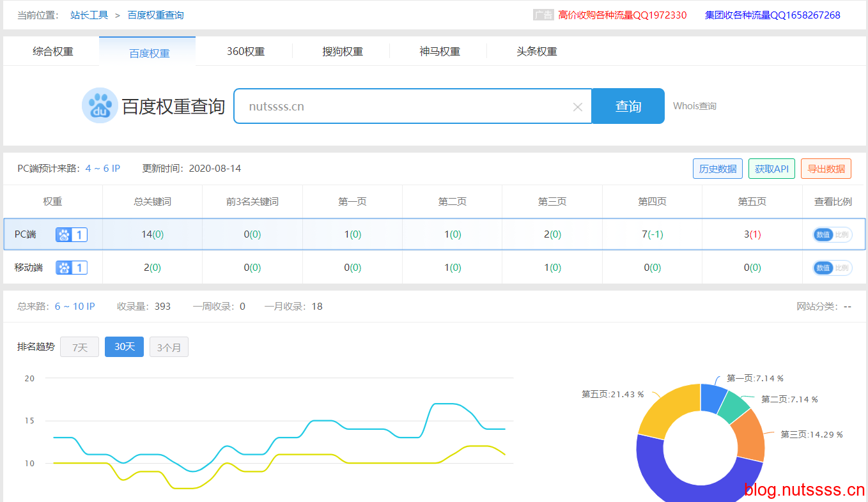The height and width of the screenshot is (502, 868).
Task: Click PC端 第四页 value 7(-1)
Action: click(x=653, y=234)
